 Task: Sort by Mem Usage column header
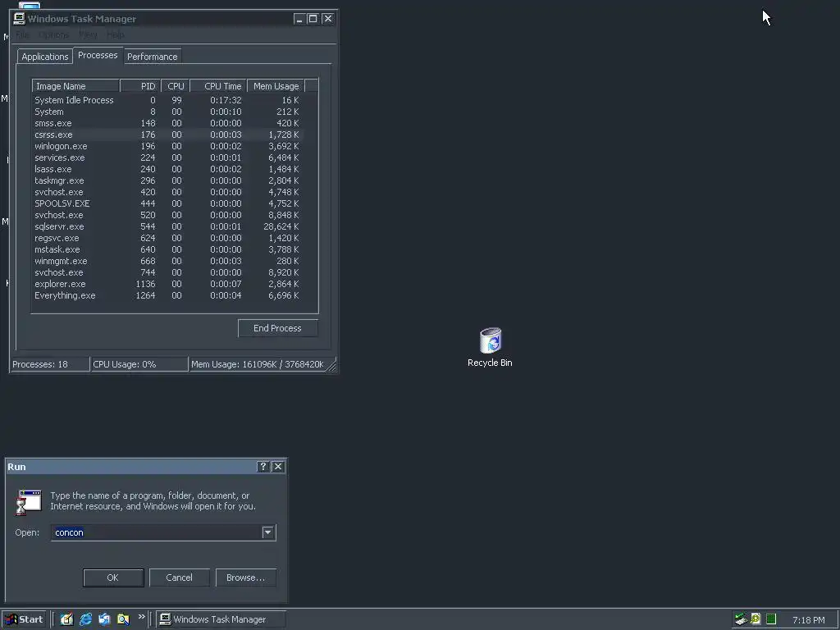tap(276, 86)
